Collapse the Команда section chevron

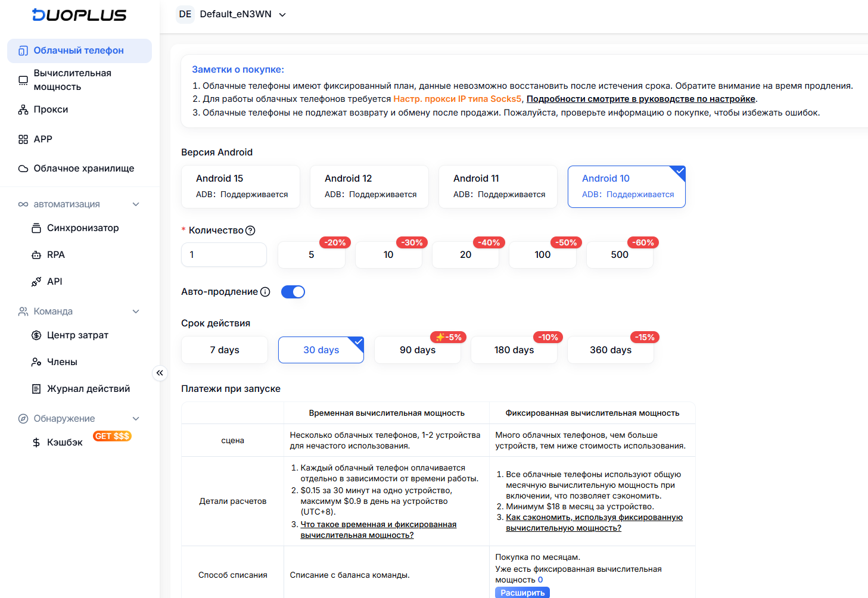point(136,312)
